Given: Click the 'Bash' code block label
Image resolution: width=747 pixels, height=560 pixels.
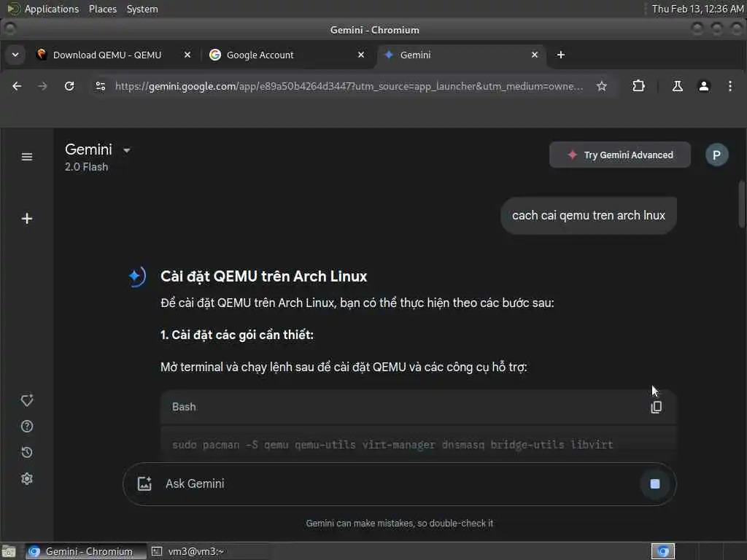Looking at the screenshot, I should (184, 407).
